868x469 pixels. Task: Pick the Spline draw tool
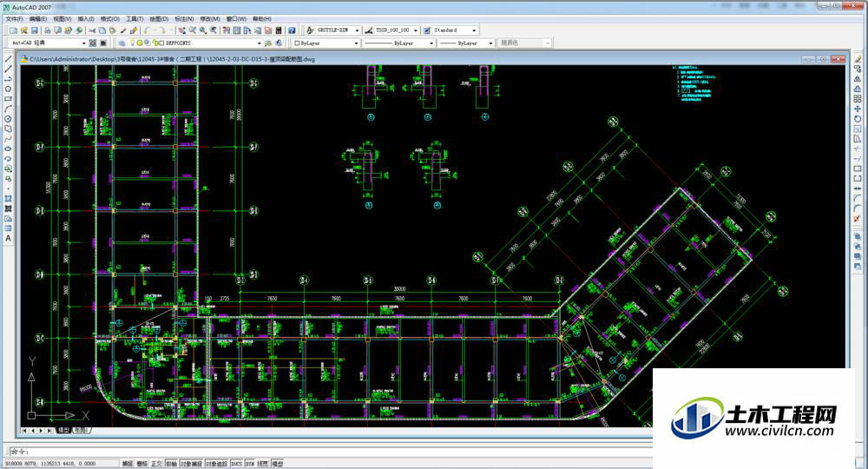point(9,138)
